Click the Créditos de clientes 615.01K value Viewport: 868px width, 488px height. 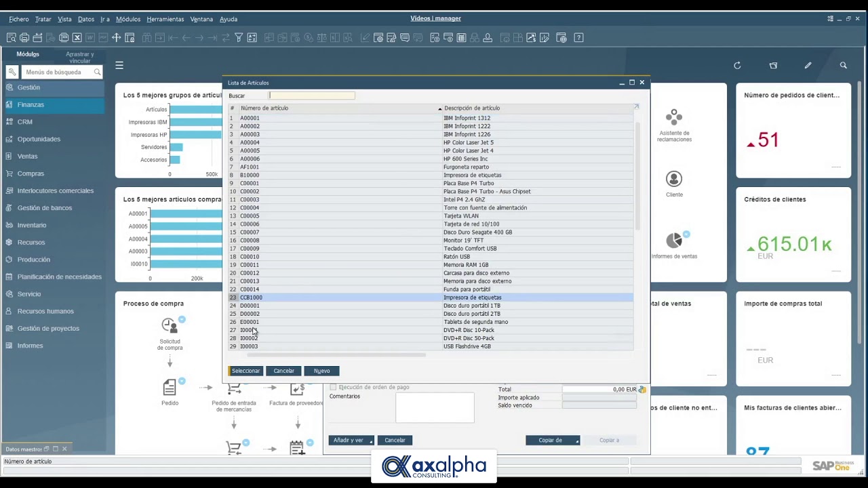click(794, 244)
